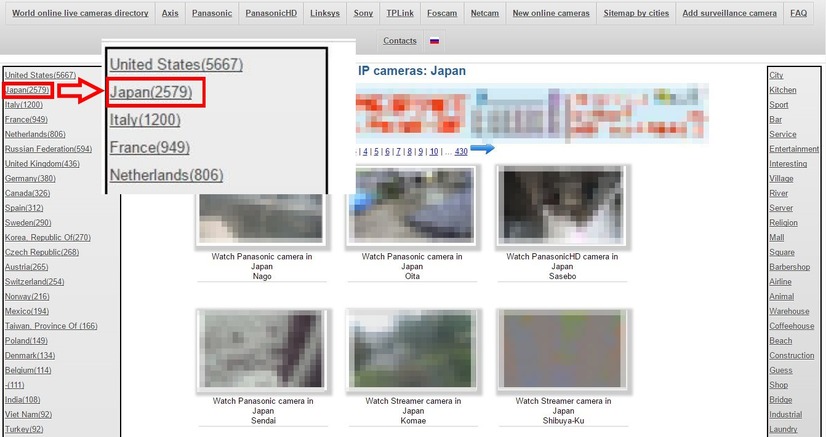Select Spain(312) country link
This screenshot has width=826, height=437.
point(24,208)
